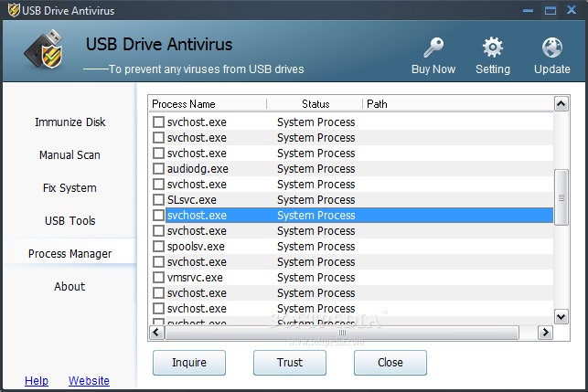Image resolution: width=588 pixels, height=392 pixels.
Task: Switch to USB Tools
Action: (70, 221)
